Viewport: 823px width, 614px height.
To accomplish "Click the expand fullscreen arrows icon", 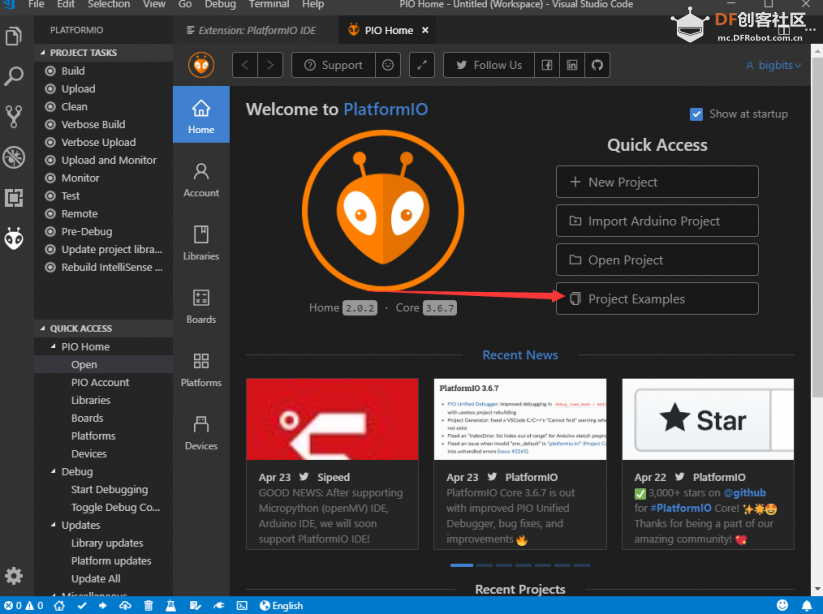I will pyautogui.click(x=422, y=65).
